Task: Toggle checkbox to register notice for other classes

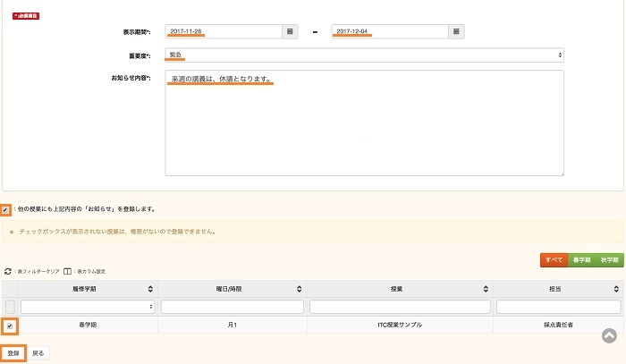Action: pos(6,209)
